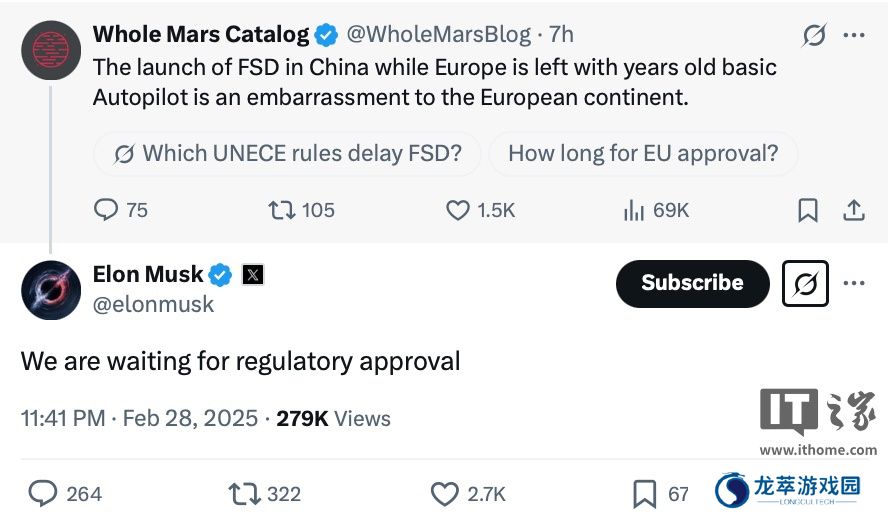
Task: Open more options on Whole Mars tweet
Action: click(x=853, y=35)
